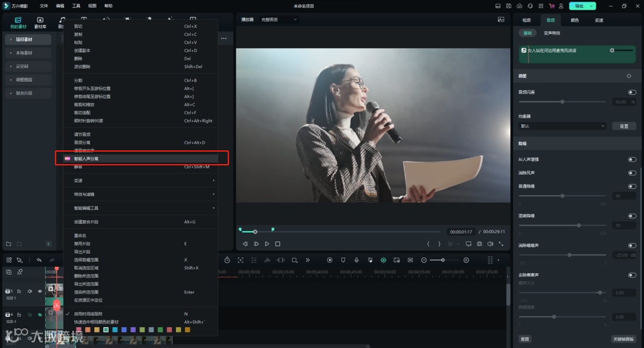
Task: Click the picture compare icon above the preview
Action: click(x=501, y=19)
